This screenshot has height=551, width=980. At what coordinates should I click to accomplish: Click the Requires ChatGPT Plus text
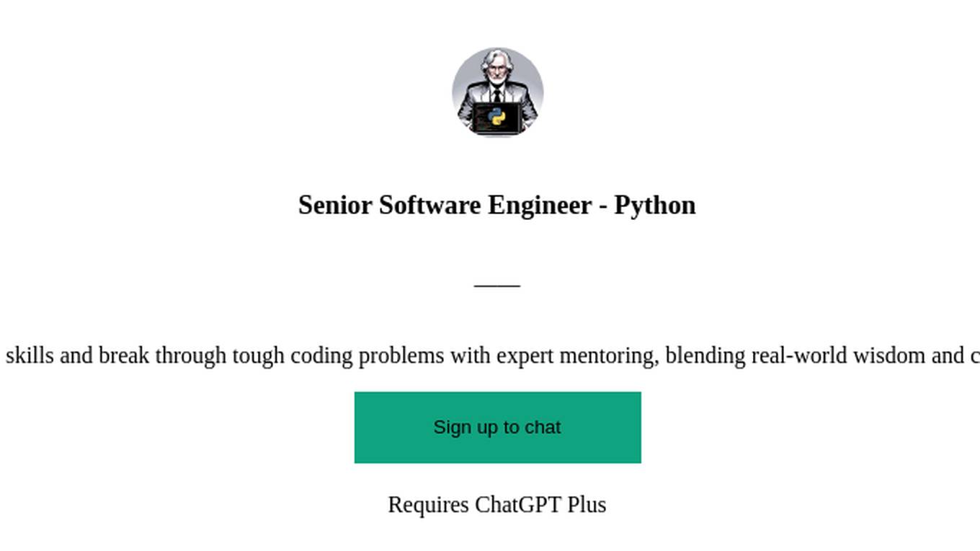(496, 504)
